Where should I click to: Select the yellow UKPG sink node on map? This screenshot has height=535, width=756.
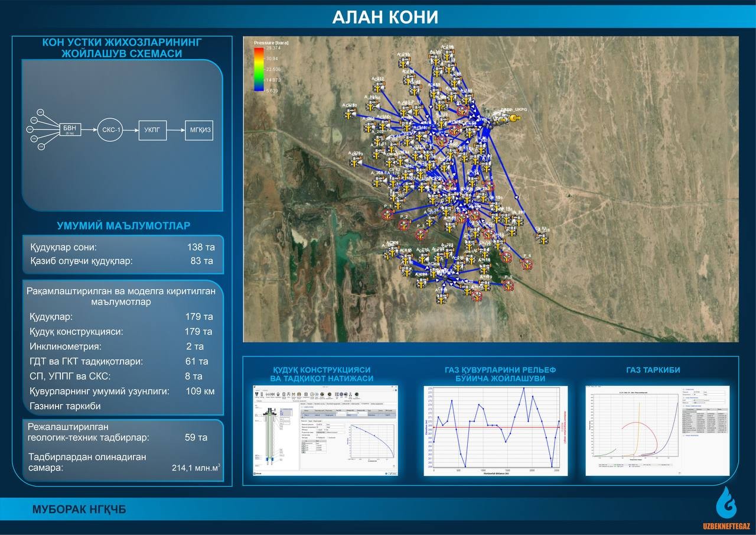(x=514, y=119)
